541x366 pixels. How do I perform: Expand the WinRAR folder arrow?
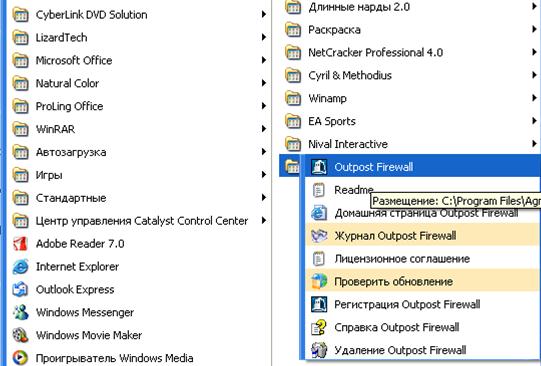point(264,129)
